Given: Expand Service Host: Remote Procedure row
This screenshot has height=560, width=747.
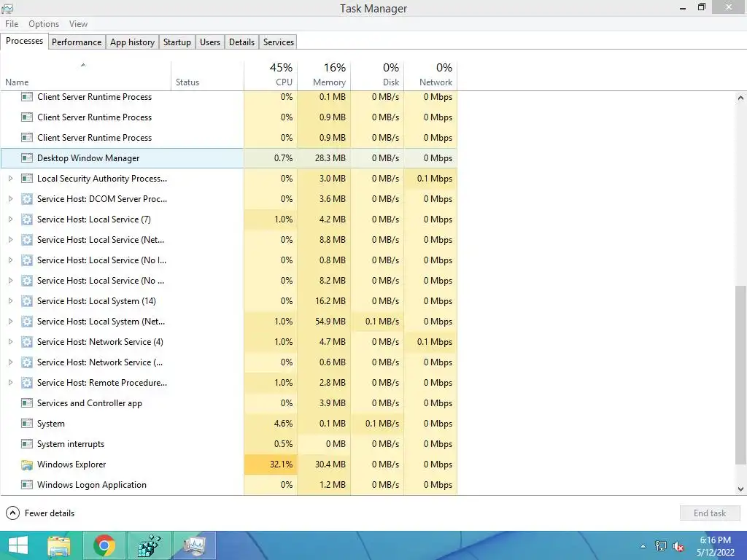Looking at the screenshot, I should 10,382.
